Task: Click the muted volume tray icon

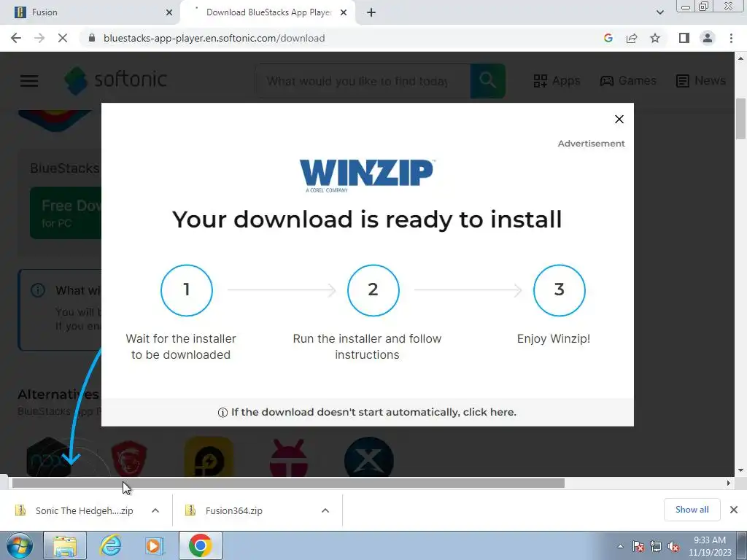Action: pyautogui.click(x=673, y=546)
